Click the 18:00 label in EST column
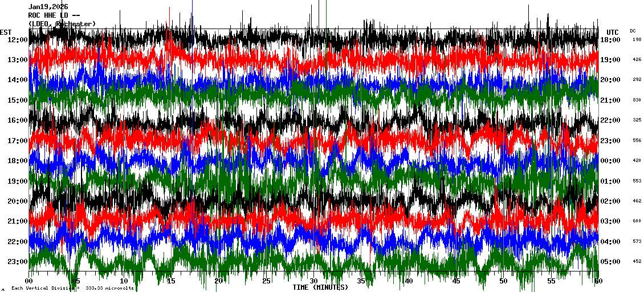This screenshot has width=644, height=296. pyautogui.click(x=18, y=161)
